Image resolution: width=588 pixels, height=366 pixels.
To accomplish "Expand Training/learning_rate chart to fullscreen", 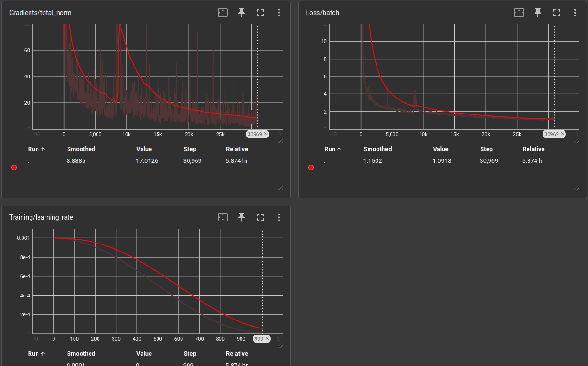I will tap(260, 217).
